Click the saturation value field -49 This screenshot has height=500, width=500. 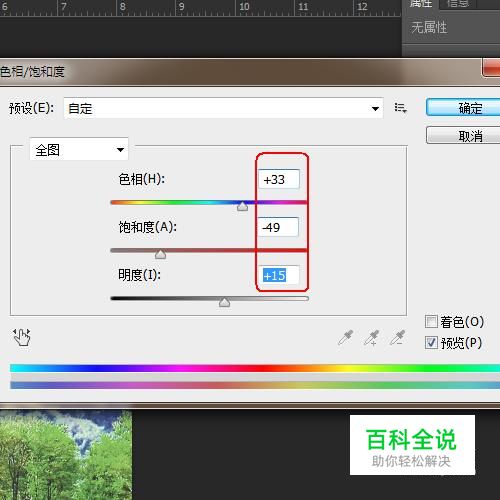[278, 227]
